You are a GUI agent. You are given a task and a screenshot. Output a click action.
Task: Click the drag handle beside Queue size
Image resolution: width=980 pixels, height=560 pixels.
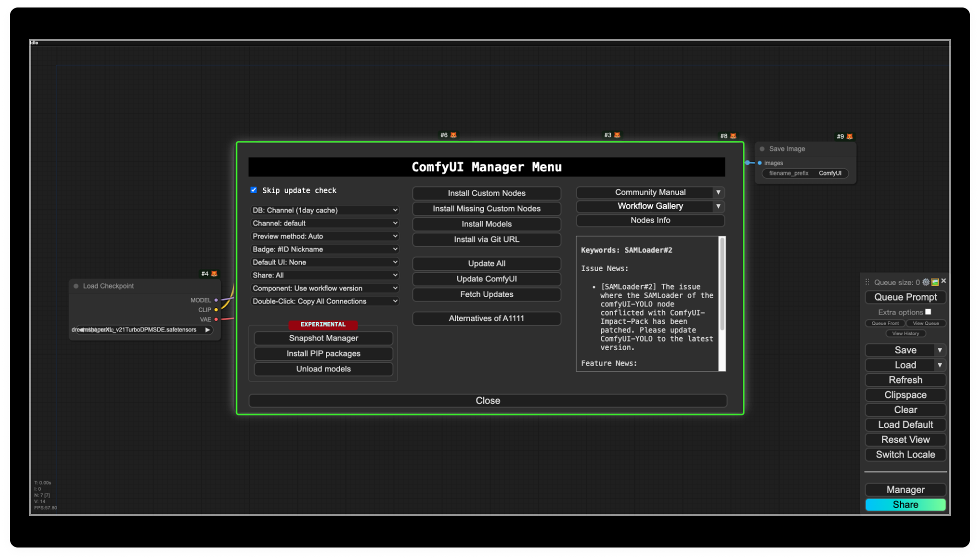[867, 282]
